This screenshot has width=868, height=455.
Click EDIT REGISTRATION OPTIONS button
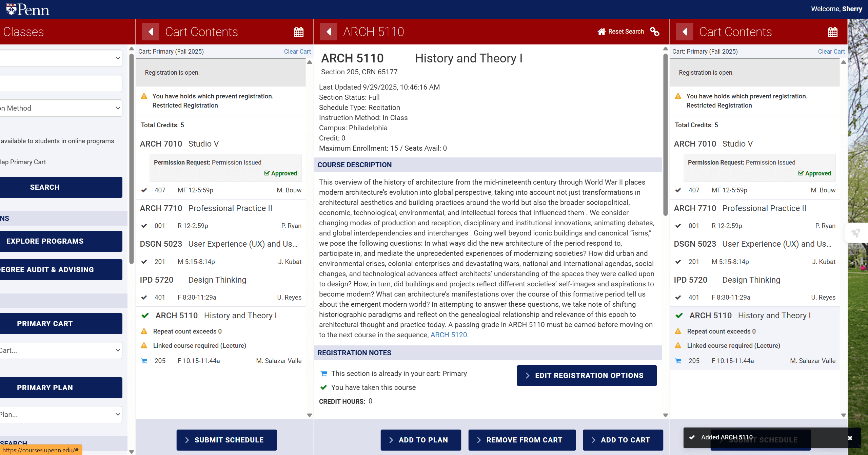[587, 376]
